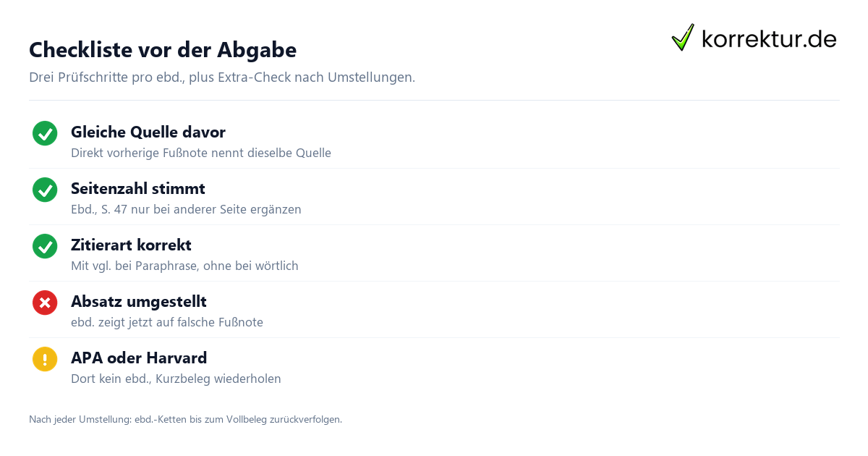
Task: Open the korrektur.de logo text
Action: 769,39
